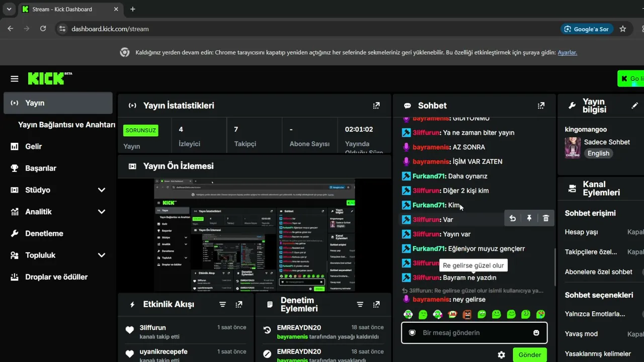This screenshot has height=362, width=644.
Task: Expand the Topluluk sidebar section
Action: click(102, 255)
